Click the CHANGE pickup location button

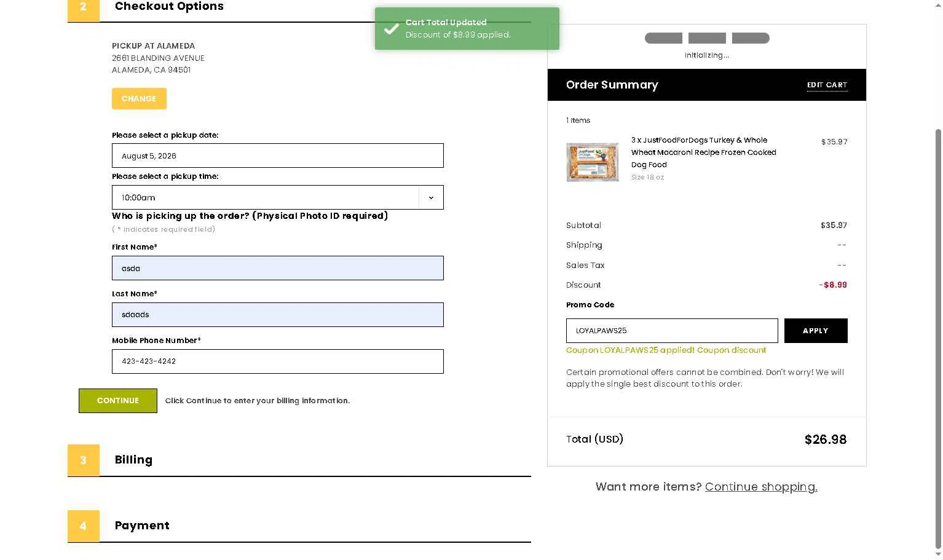[139, 98]
